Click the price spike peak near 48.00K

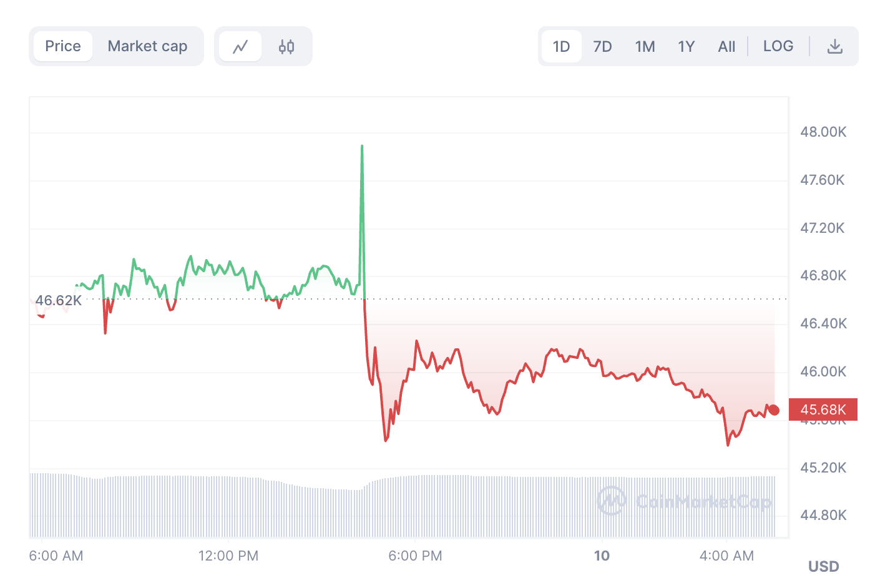click(362, 147)
